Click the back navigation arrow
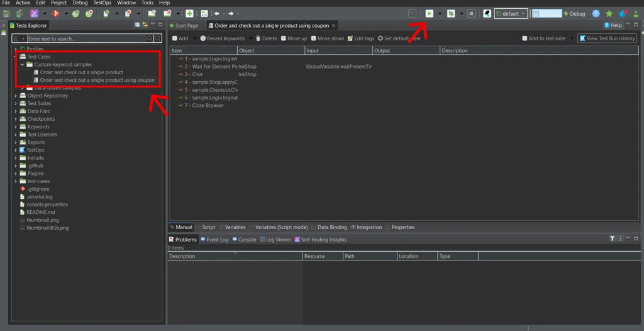Viewport: 644px width, 331px height. tap(217, 14)
